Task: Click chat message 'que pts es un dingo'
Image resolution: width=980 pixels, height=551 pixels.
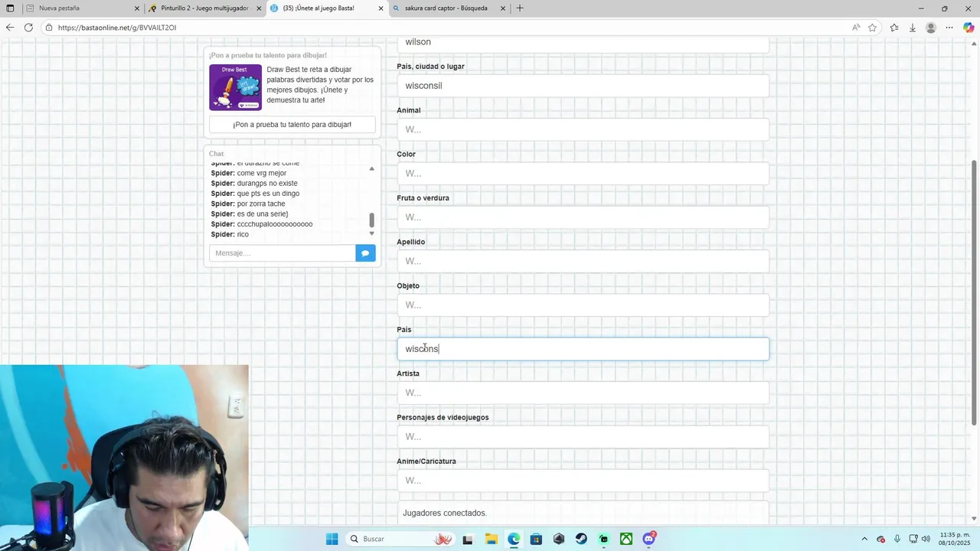Action: click(268, 194)
